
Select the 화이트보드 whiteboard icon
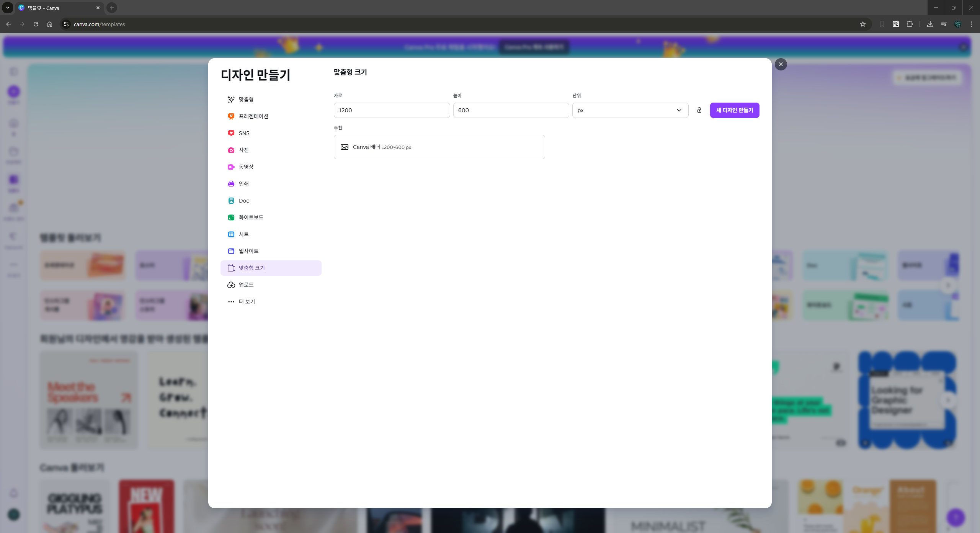(231, 217)
